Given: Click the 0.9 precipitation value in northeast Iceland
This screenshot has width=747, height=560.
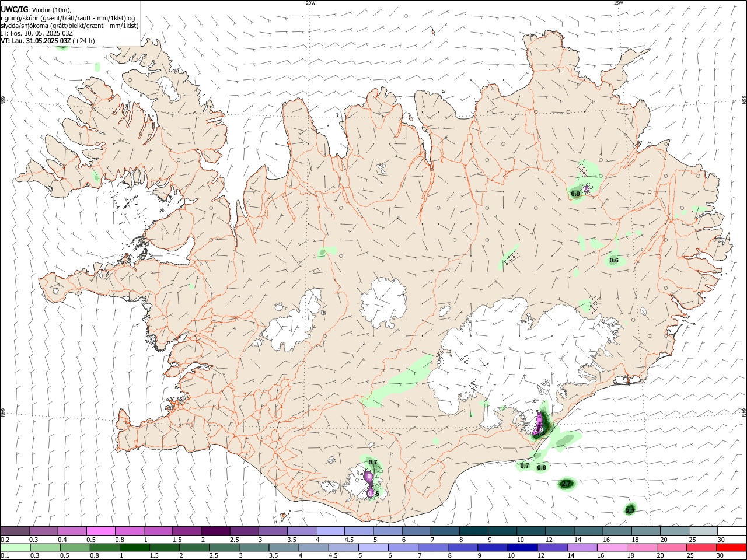Looking at the screenshot, I should [x=575, y=194].
